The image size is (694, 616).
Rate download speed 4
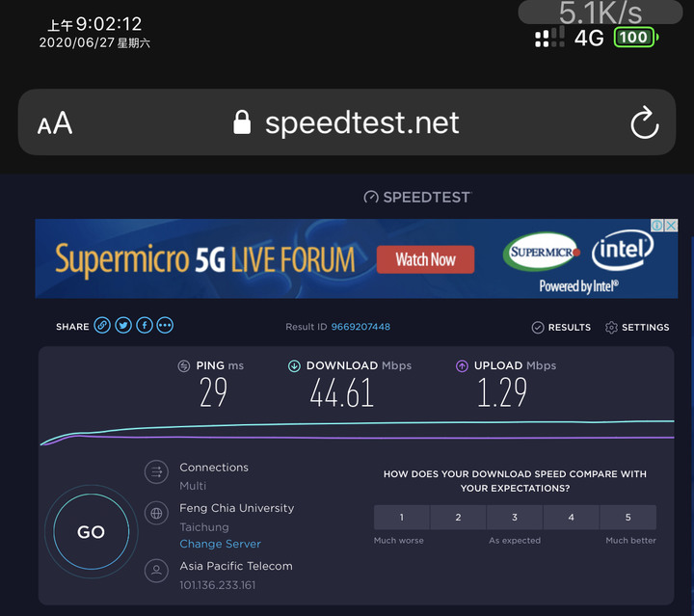572,518
